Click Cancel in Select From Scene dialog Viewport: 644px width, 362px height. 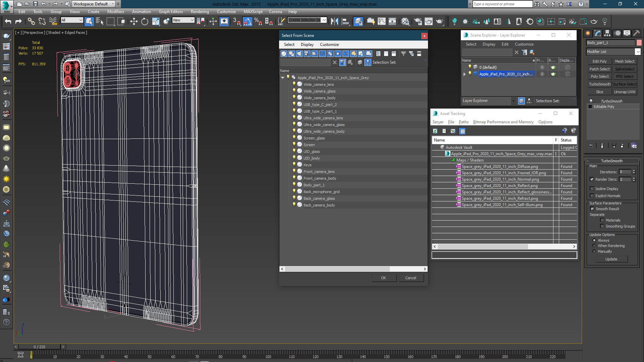[411, 278]
